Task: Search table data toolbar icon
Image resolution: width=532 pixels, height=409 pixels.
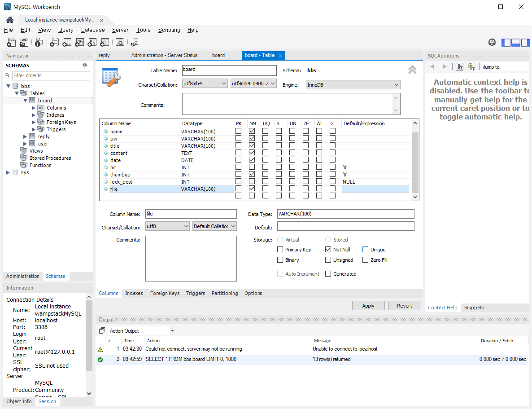Action: (x=120, y=42)
